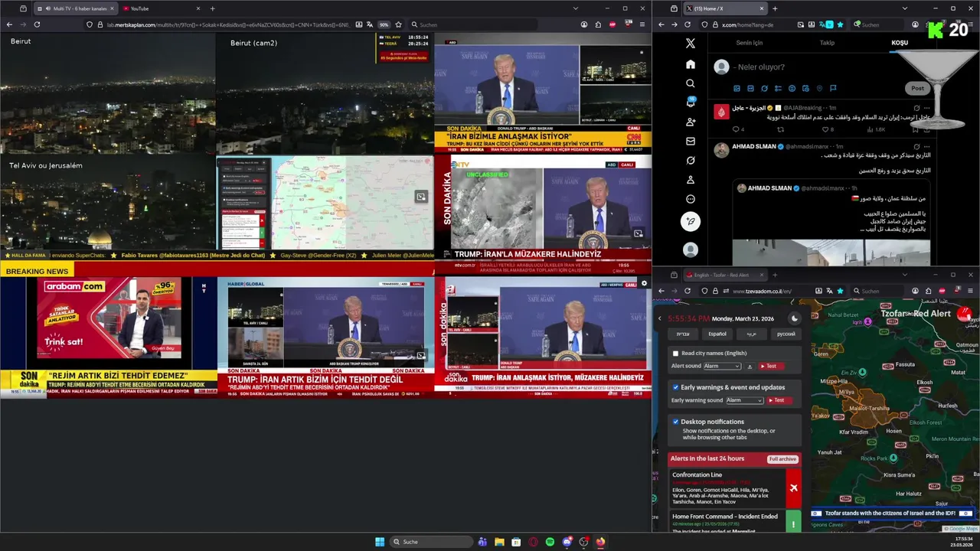Open File Explorer from taskbar
The image size is (980, 551).
tap(499, 542)
